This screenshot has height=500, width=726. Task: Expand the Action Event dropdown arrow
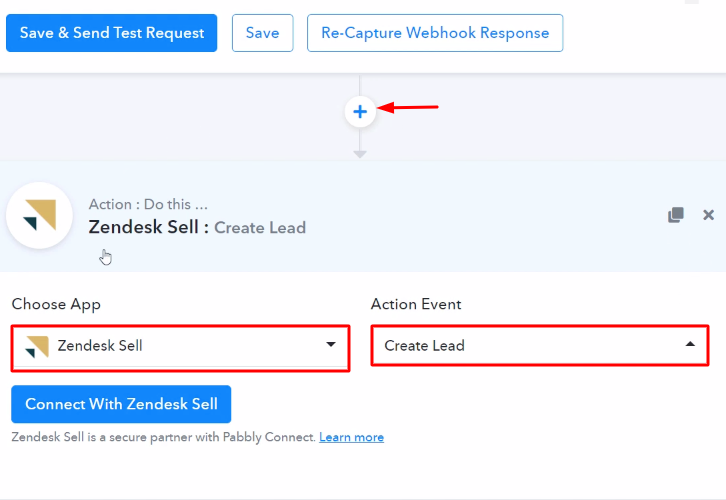(690, 345)
